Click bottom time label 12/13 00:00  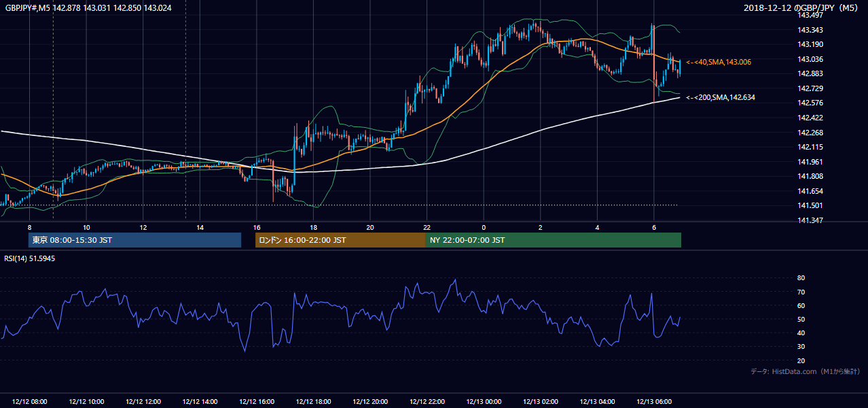(x=484, y=402)
